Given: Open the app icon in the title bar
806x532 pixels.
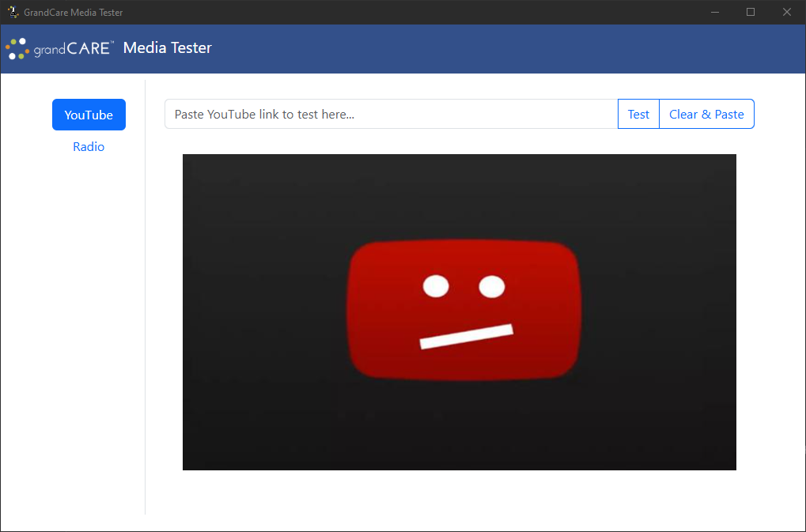Looking at the screenshot, I should (13, 12).
